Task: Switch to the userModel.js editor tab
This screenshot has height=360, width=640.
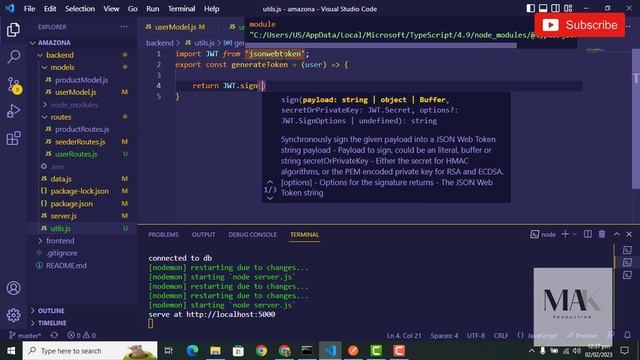Action: 176,27
